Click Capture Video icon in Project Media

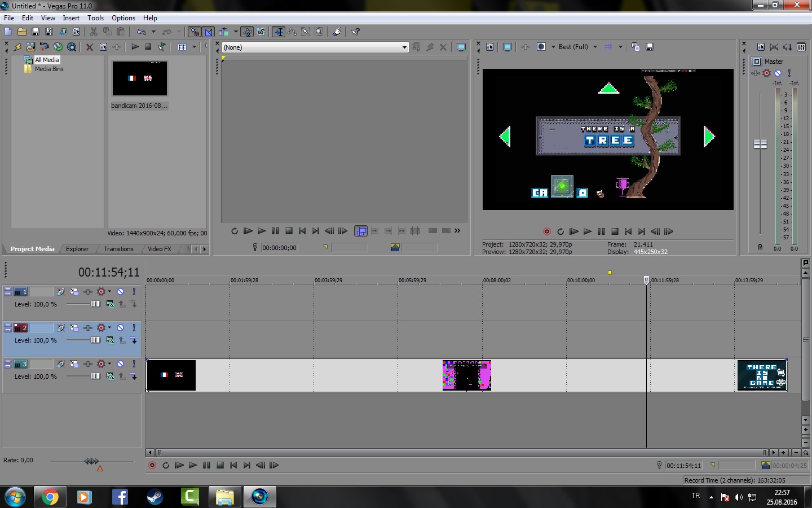(x=45, y=47)
